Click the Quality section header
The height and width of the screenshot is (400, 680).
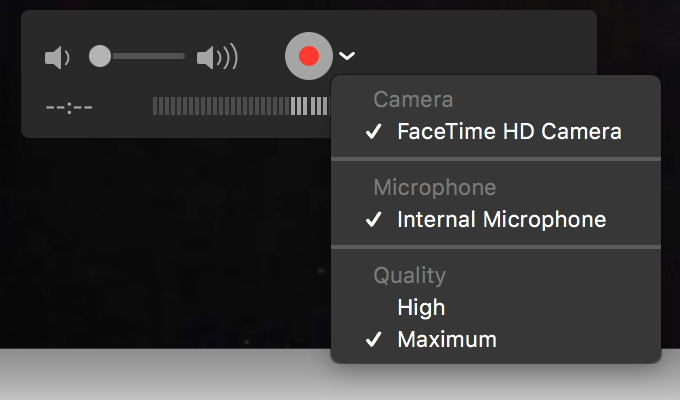[x=409, y=275]
